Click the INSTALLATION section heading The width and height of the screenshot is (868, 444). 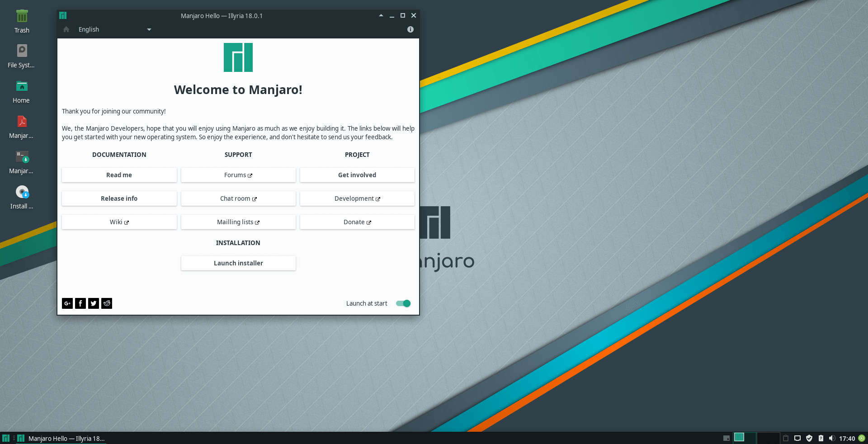tap(238, 243)
